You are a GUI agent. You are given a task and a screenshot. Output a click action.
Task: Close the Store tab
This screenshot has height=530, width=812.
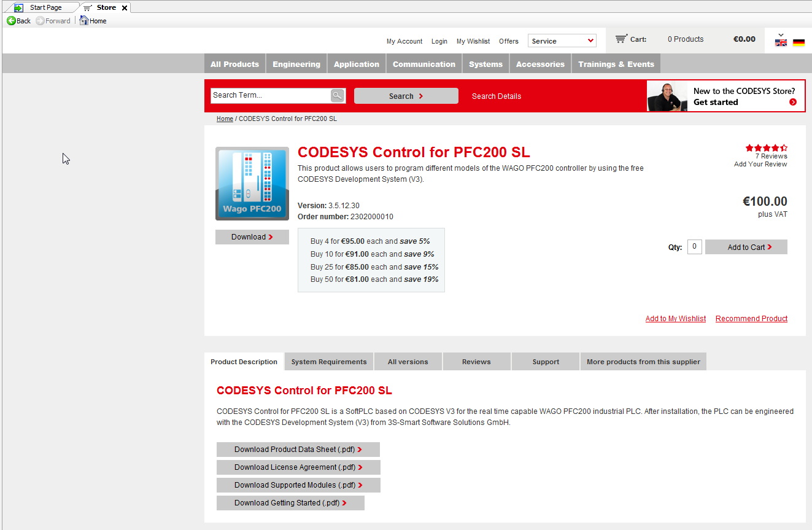[125, 8]
